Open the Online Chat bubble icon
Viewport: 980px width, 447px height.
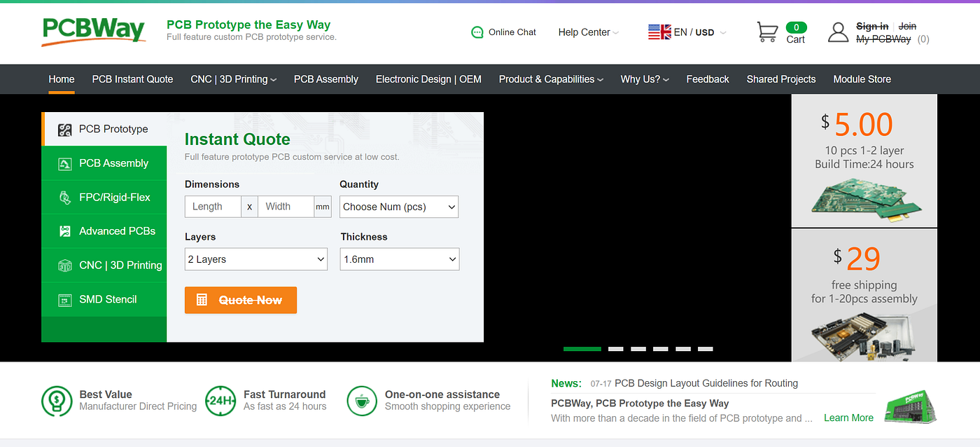477,32
